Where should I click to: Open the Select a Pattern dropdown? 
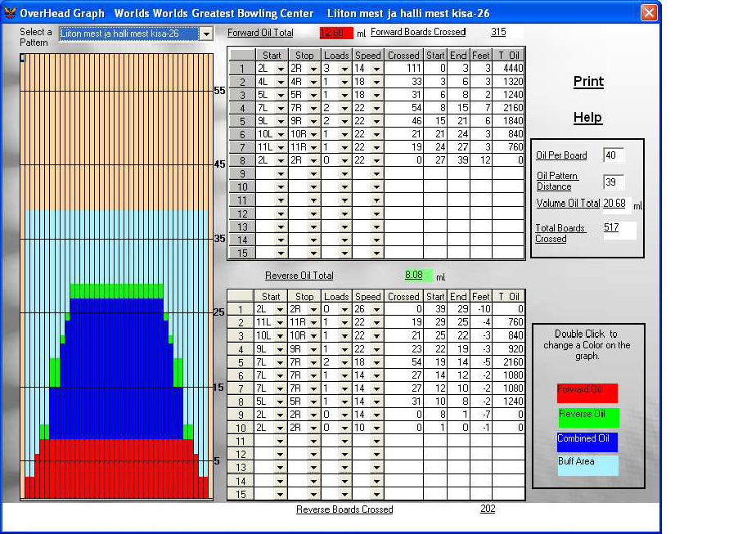(206, 34)
